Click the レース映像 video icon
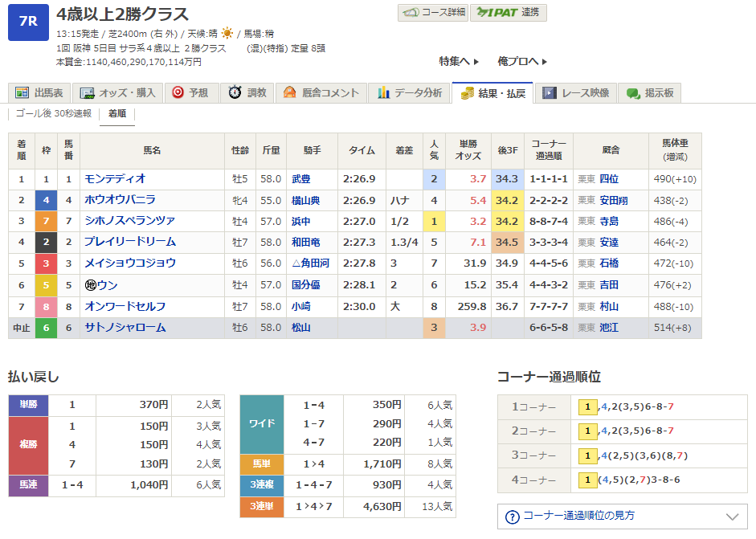The width and height of the screenshot is (756, 539). pyautogui.click(x=550, y=93)
